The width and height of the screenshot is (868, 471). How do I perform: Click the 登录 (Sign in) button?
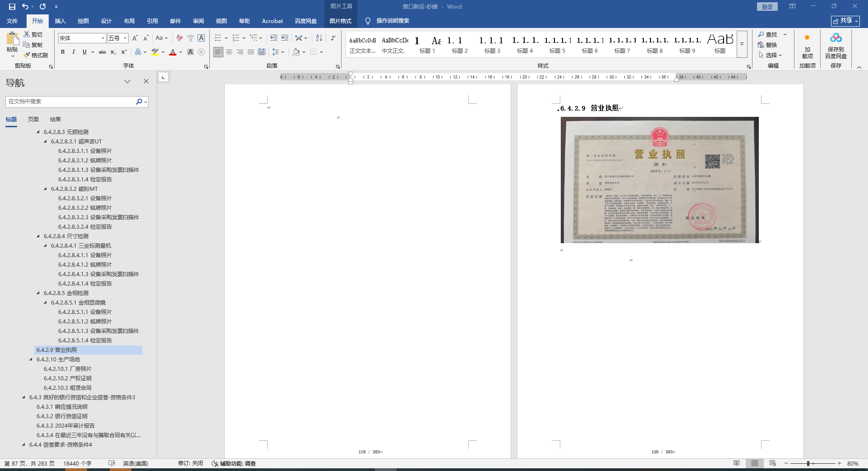(x=767, y=6)
